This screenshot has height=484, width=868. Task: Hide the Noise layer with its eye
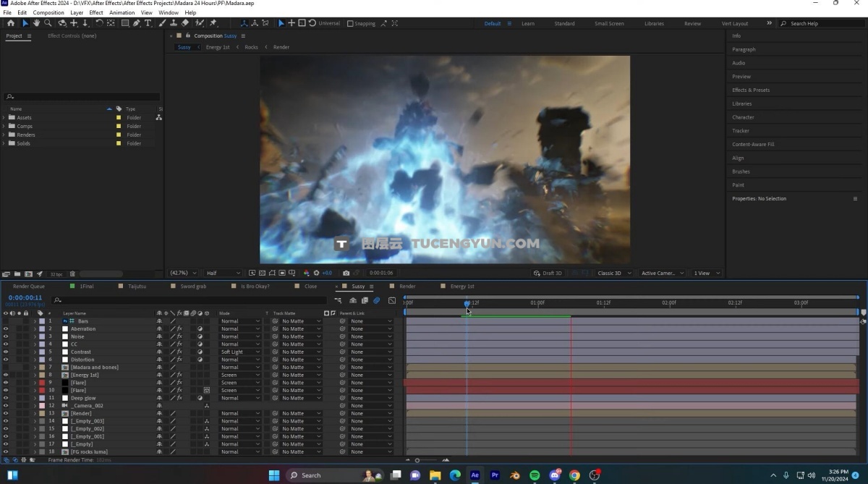(x=6, y=336)
